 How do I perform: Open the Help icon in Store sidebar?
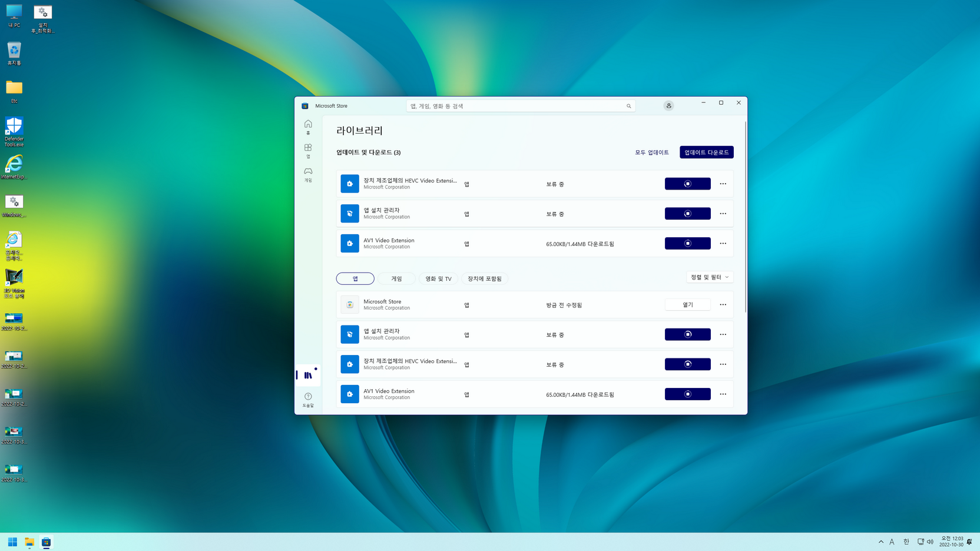(308, 400)
